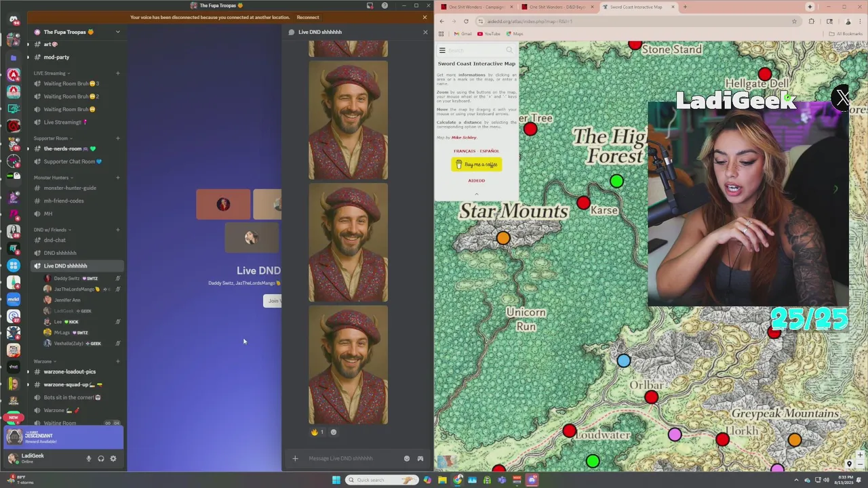Open the map hamburger menu
Screen dimensions: 868x488
(x=442, y=50)
